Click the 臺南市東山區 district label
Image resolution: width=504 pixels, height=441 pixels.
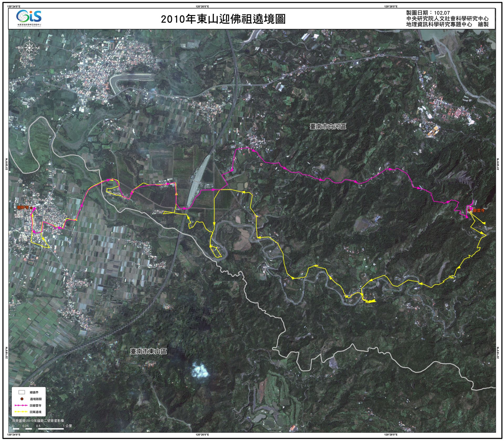click(148, 351)
